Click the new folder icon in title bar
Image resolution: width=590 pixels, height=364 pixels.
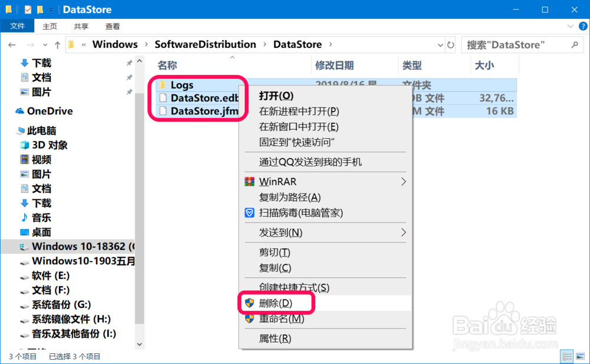point(40,9)
